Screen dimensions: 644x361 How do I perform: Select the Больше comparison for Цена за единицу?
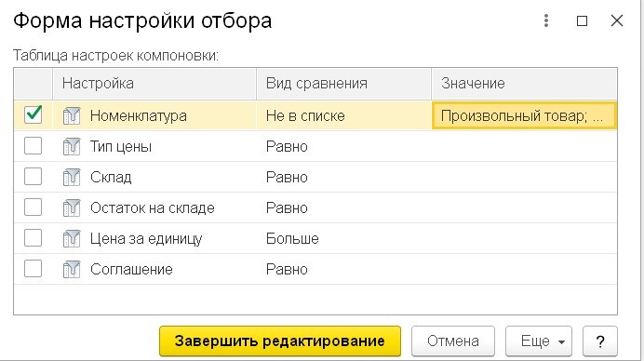[343, 238]
